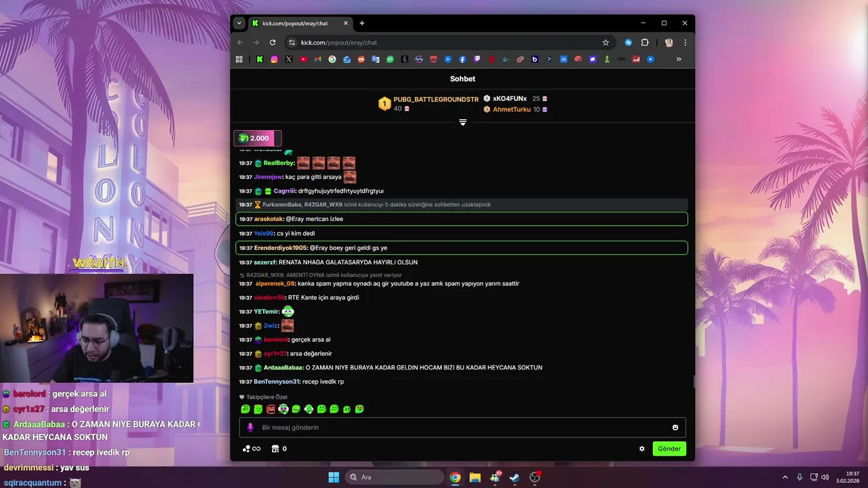
Task: Click username sezerzf in chat
Action: click(265, 262)
